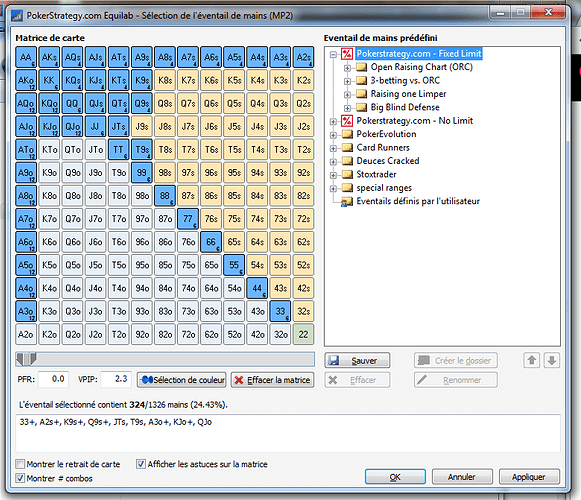Select the Pokerstrategy.com No Limit percent icon

(x=347, y=121)
